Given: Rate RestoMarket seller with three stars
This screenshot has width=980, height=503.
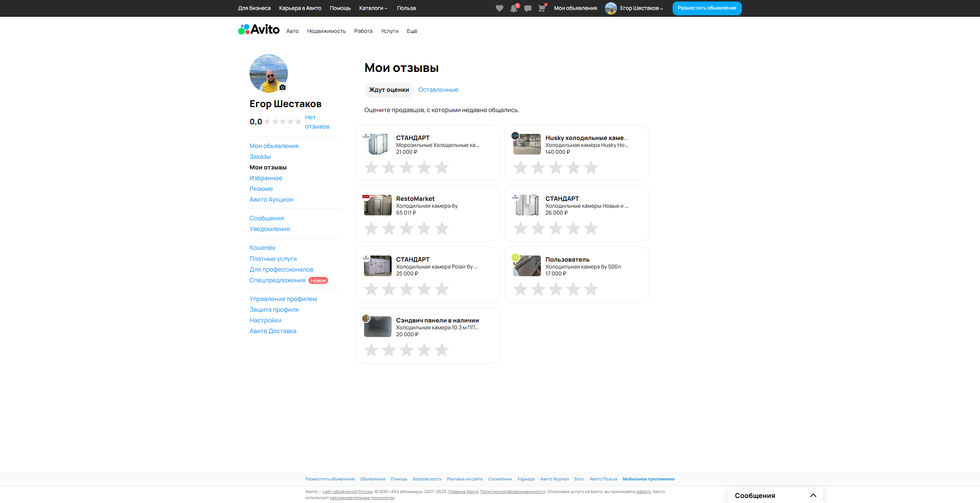Looking at the screenshot, I should click(407, 228).
